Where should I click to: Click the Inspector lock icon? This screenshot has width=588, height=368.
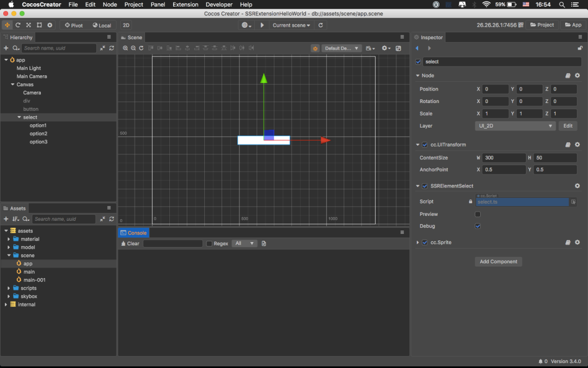click(x=580, y=48)
